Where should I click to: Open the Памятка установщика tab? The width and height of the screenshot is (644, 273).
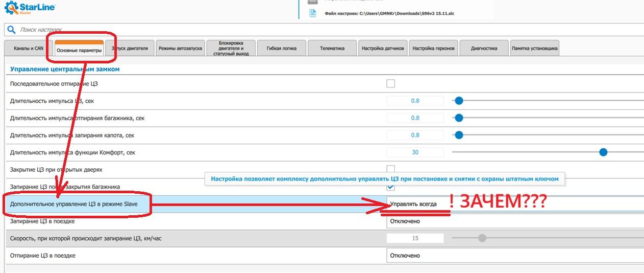point(534,49)
